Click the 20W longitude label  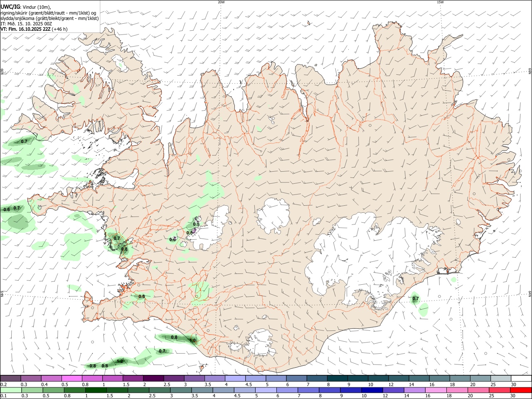pos(221,2)
